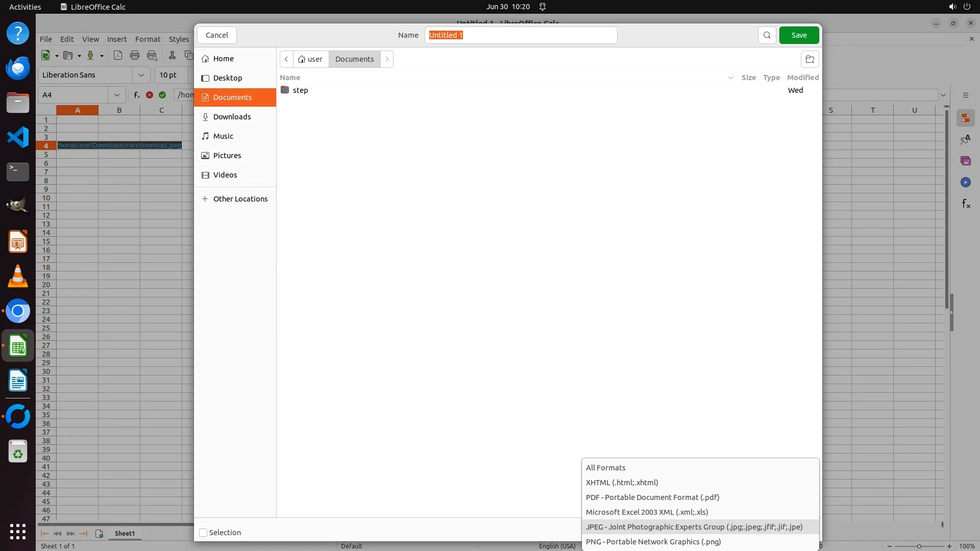Click the Cancel button

pos(216,35)
